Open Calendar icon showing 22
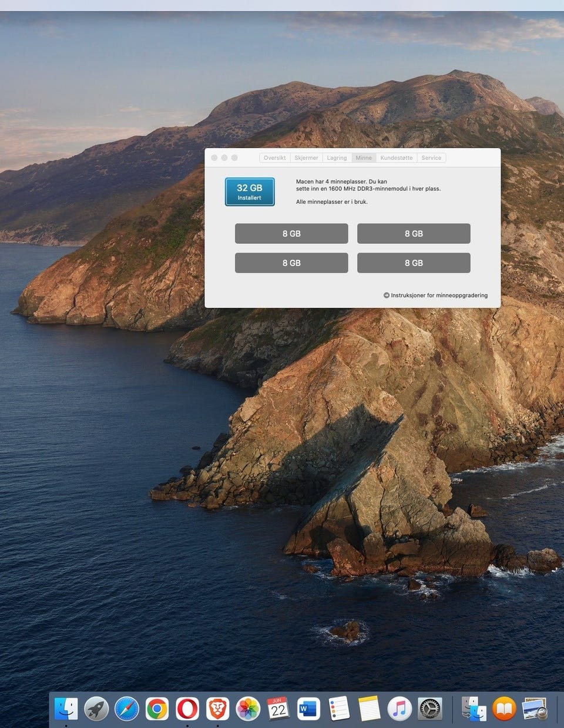Viewport: 564px width, 728px height. pyautogui.click(x=278, y=709)
